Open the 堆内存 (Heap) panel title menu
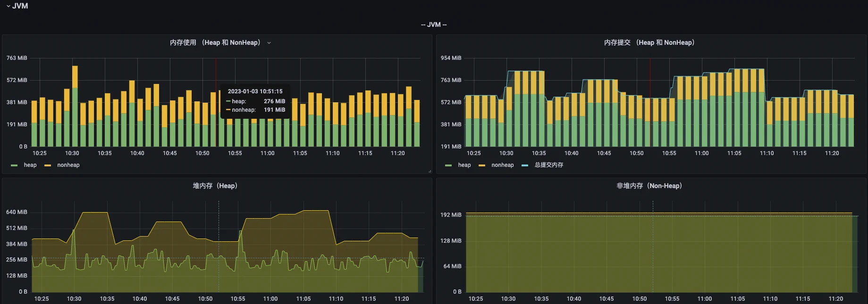The image size is (868, 304). click(x=215, y=186)
